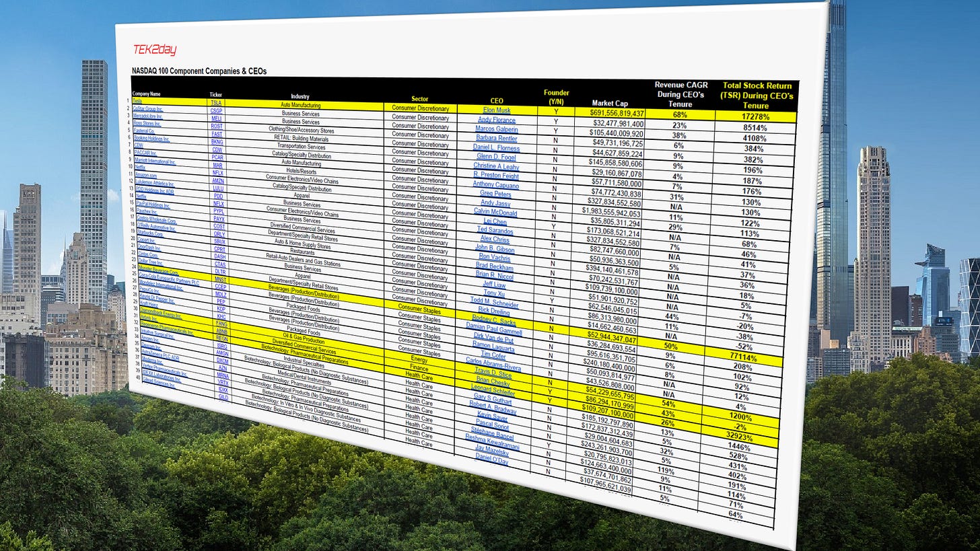
Task: Click the MELI ticker link
Action: point(216,118)
